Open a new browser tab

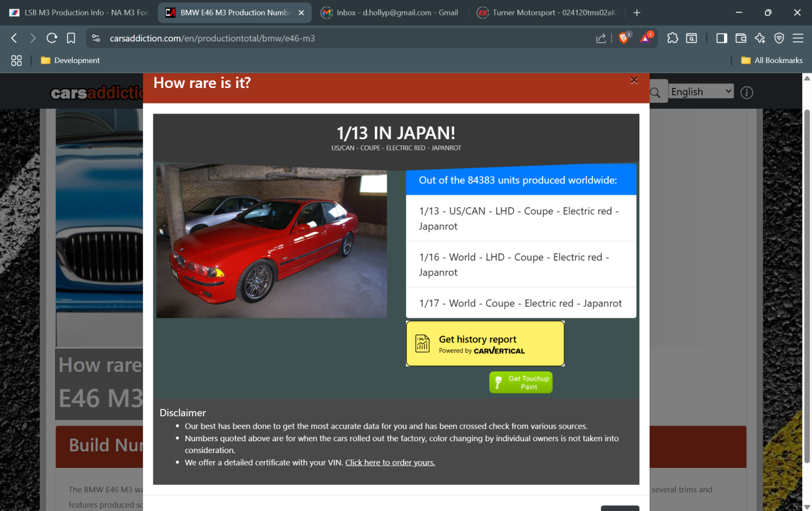click(637, 12)
